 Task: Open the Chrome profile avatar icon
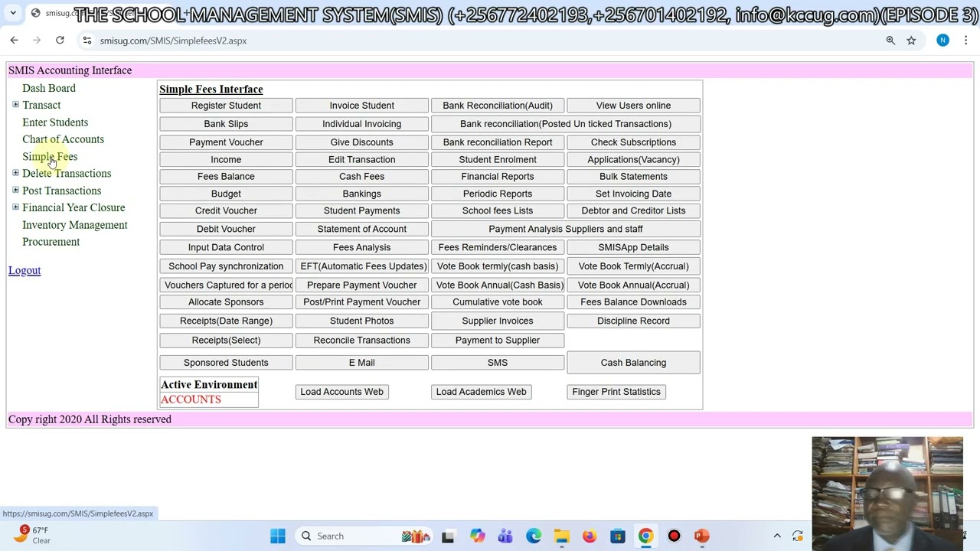pyautogui.click(x=942, y=41)
